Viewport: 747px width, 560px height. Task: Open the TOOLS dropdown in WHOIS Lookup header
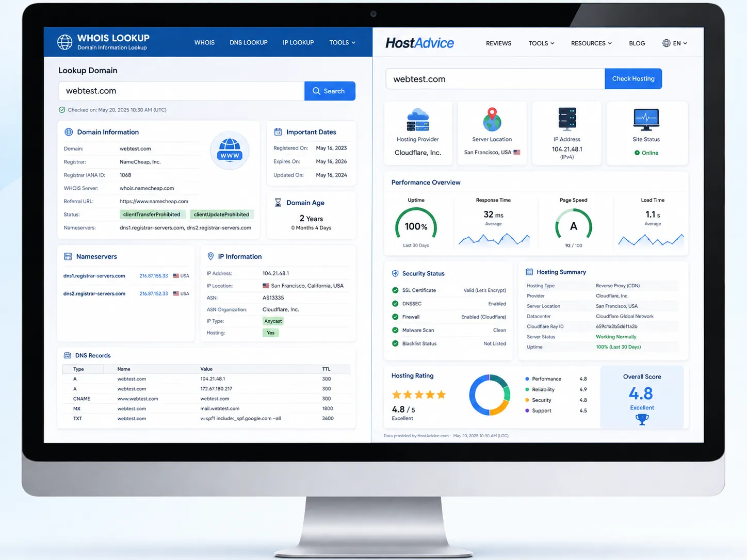coord(342,42)
